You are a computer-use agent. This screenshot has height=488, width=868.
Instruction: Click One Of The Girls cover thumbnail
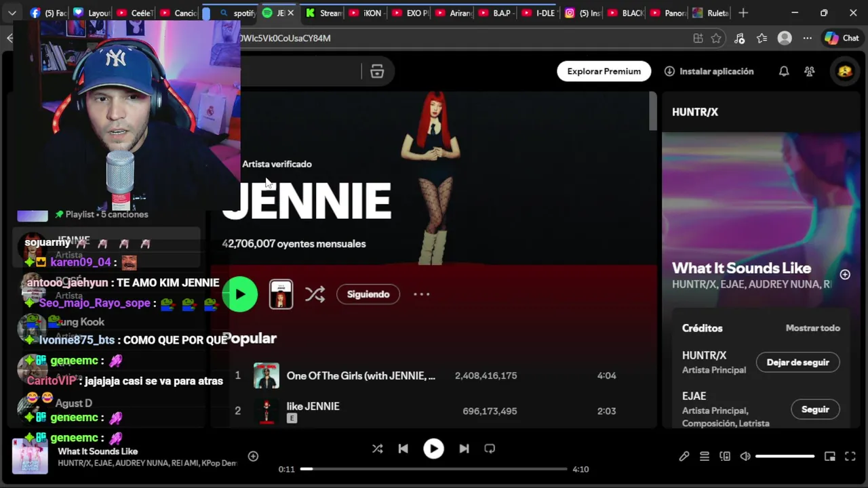coord(267,375)
